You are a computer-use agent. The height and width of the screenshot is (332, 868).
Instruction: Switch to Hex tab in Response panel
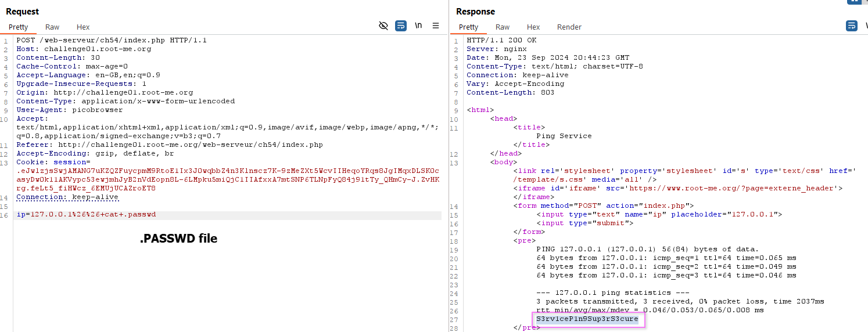pyautogui.click(x=533, y=27)
